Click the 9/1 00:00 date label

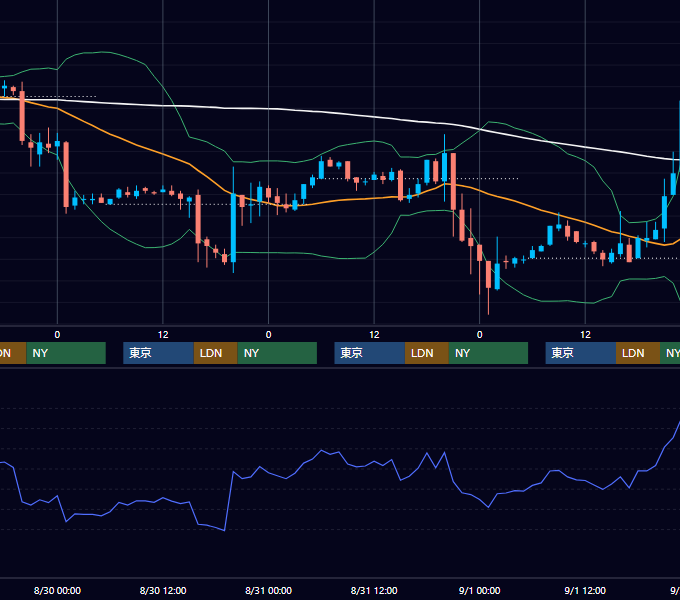(x=479, y=590)
